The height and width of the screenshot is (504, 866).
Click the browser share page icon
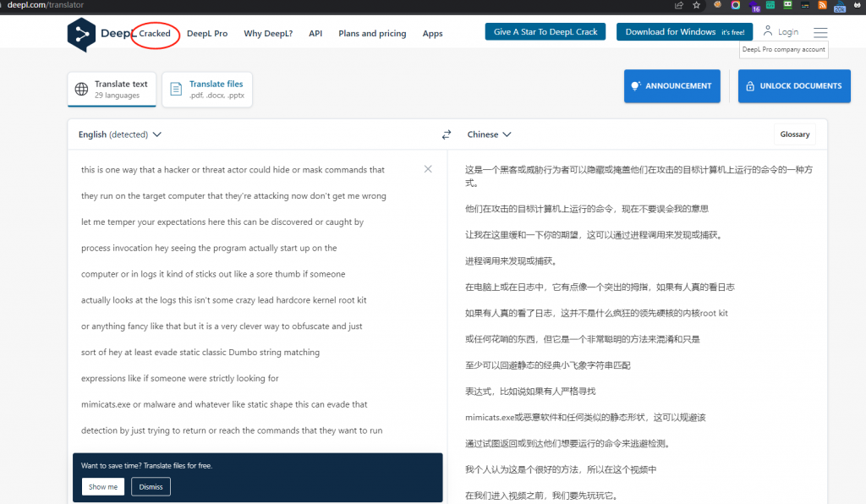[679, 5]
